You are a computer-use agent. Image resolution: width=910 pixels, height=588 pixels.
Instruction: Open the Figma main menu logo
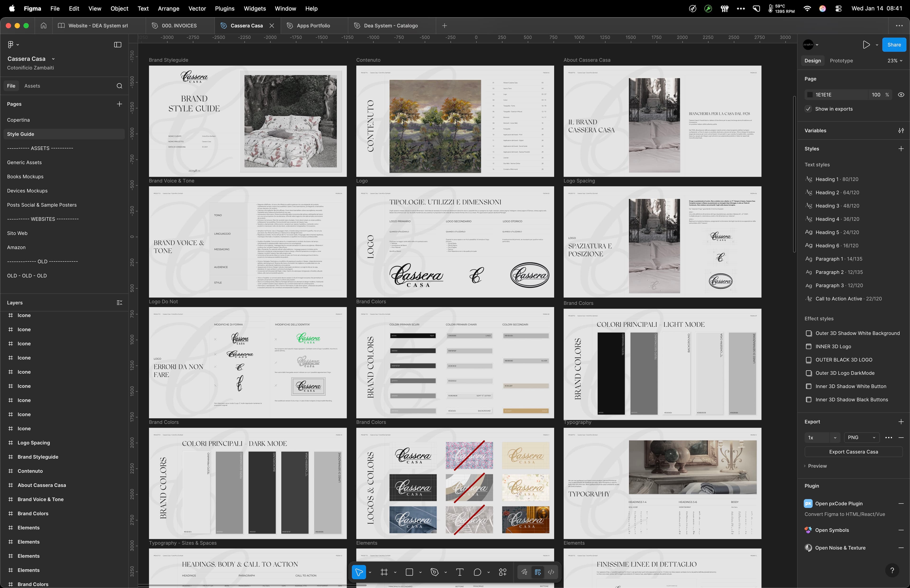pyautogui.click(x=11, y=45)
